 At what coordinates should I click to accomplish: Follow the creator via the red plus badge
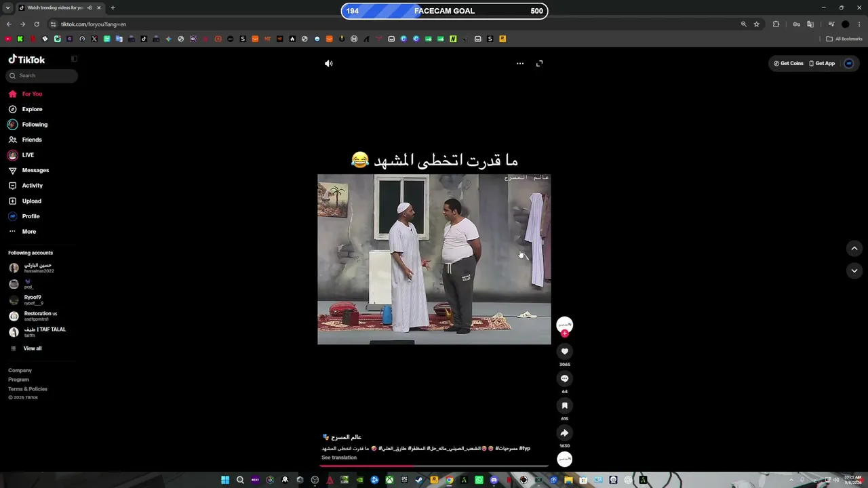coord(564,333)
